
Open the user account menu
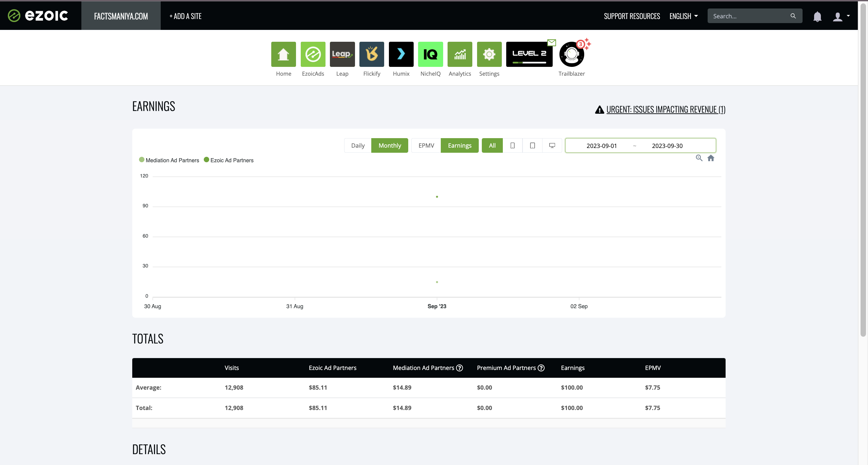point(841,16)
